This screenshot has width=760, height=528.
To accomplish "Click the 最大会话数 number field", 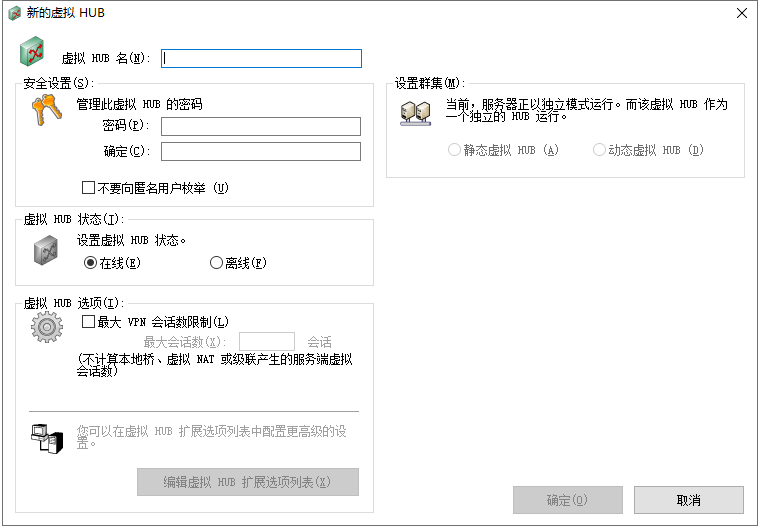I will click(x=266, y=342).
